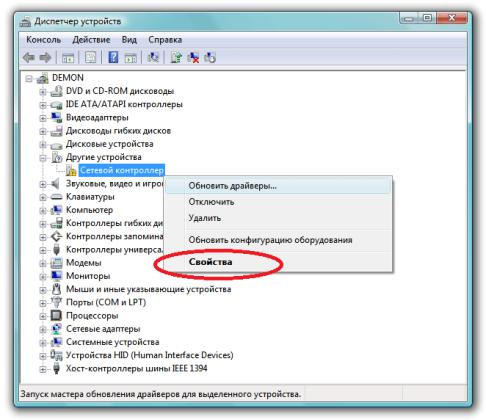Select Дисковые устройства in tree
The width and height of the screenshot is (486, 420).
click(x=110, y=144)
